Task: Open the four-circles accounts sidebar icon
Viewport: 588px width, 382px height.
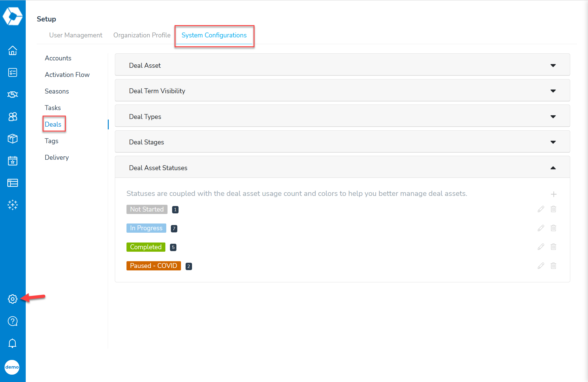Action: point(13,117)
